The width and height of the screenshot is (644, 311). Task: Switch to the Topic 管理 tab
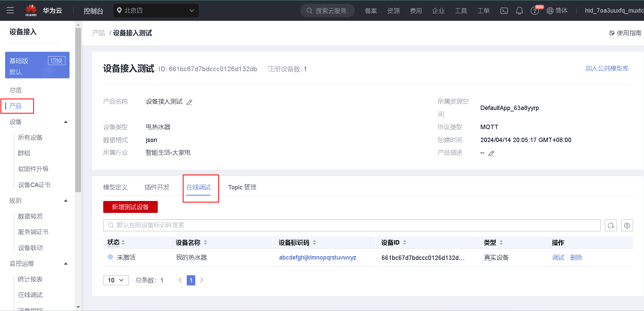click(242, 187)
